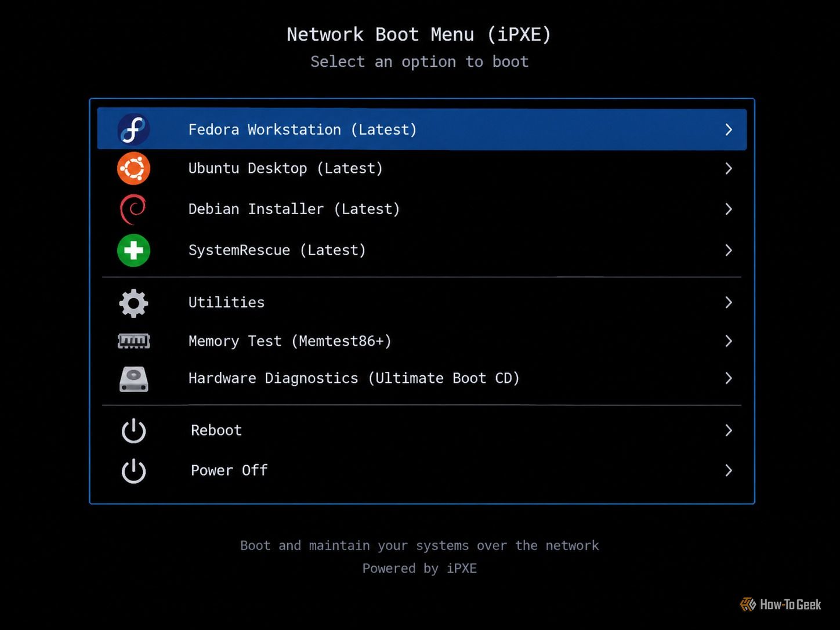Click "Powered by iPXE" footer text
Image resolution: width=840 pixels, height=630 pixels.
click(419, 569)
